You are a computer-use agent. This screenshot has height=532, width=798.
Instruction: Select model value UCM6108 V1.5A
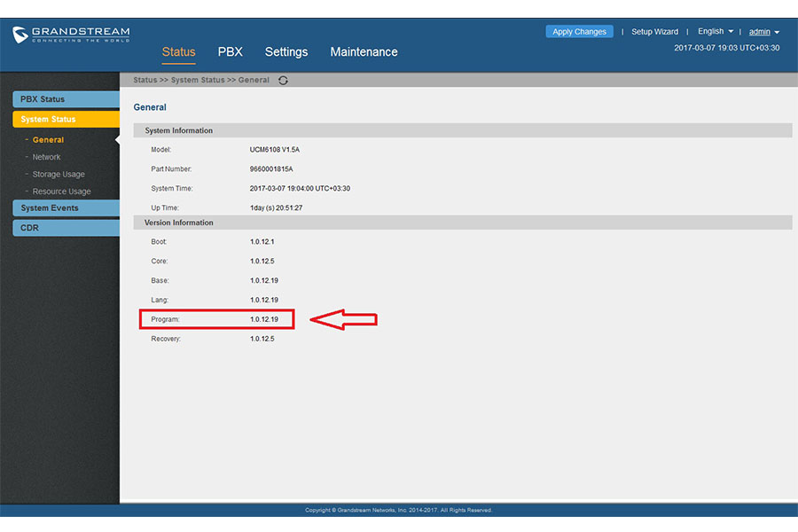point(274,150)
